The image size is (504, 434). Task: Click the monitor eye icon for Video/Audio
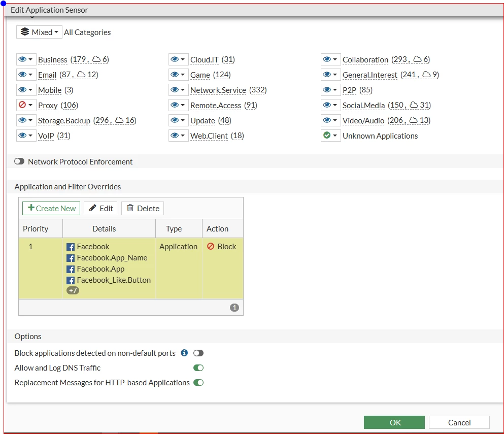[326, 120]
